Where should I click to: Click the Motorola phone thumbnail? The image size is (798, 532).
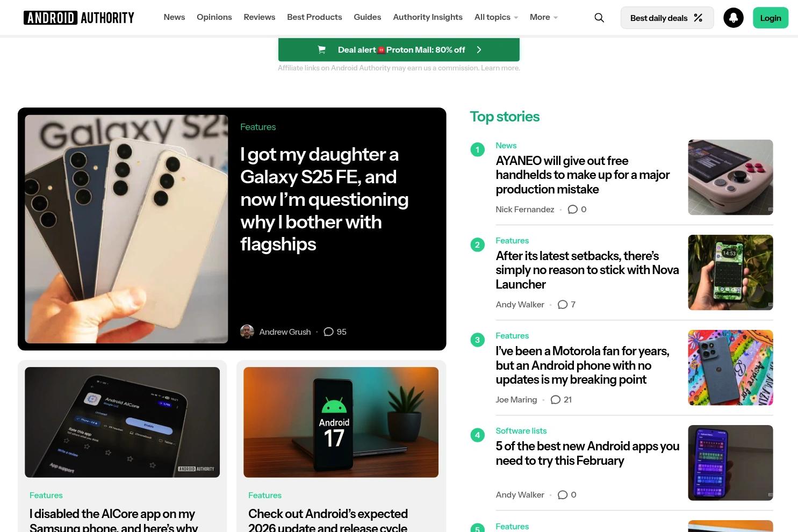(731, 368)
